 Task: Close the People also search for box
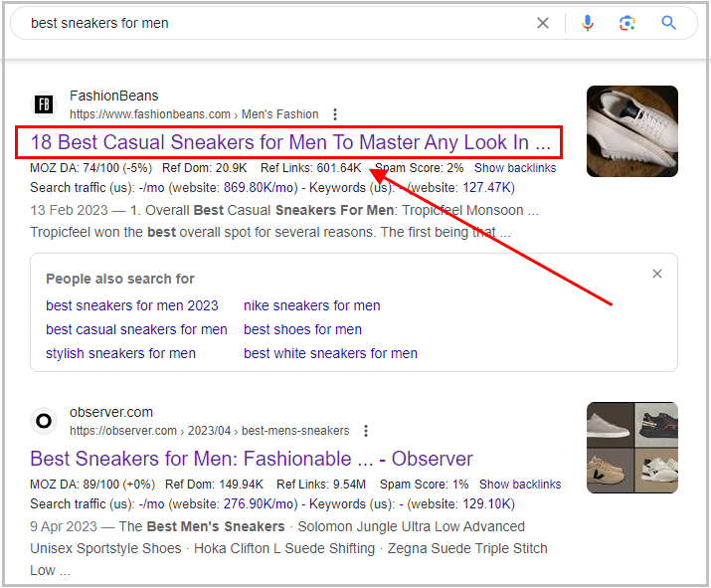[657, 274]
